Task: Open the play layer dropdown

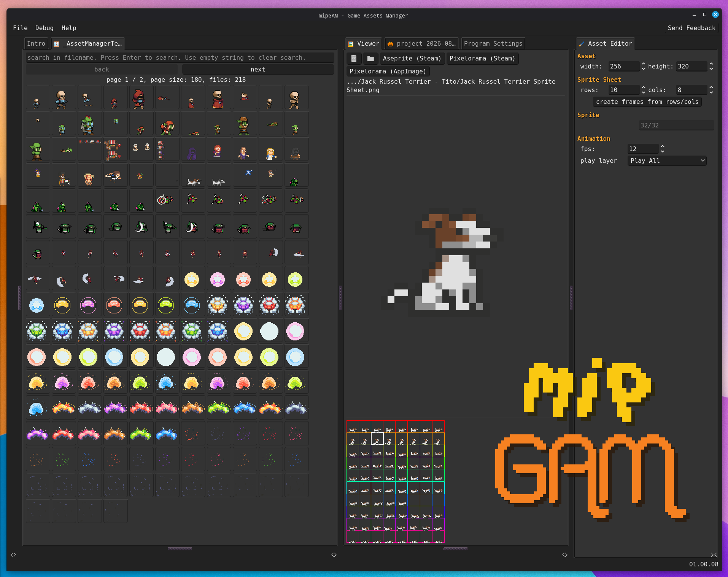Action: coord(667,161)
